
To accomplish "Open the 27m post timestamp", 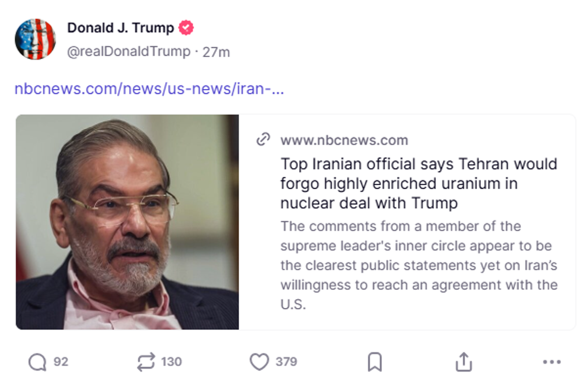I will click(x=216, y=52).
